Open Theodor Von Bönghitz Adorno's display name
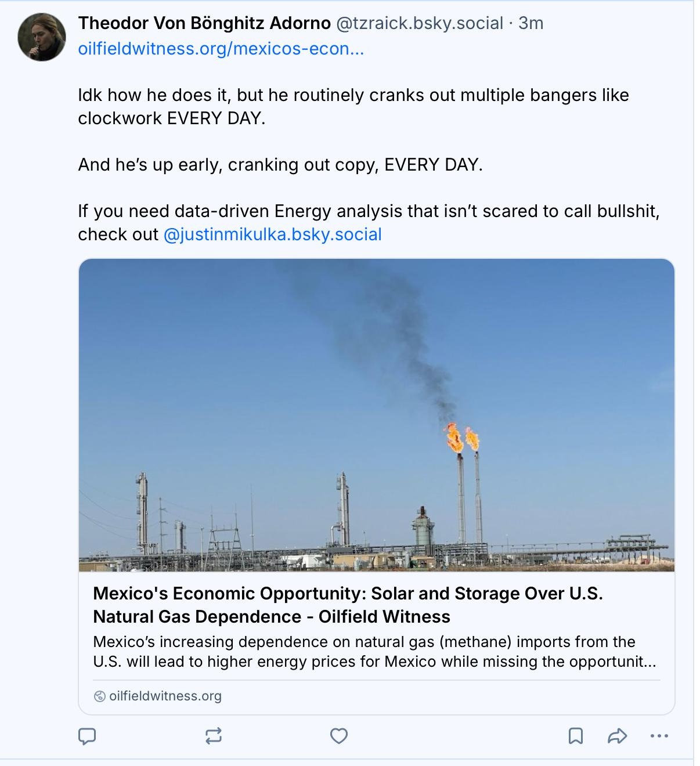700x766 pixels. click(x=204, y=23)
